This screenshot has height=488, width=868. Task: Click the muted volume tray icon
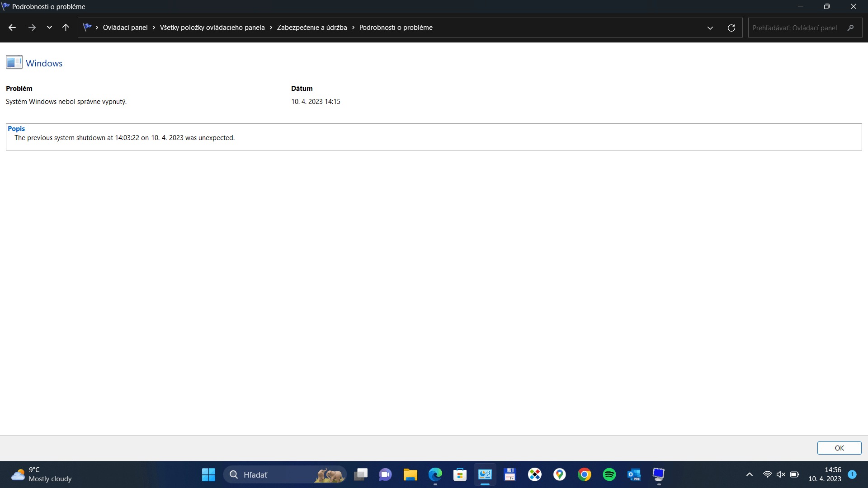click(x=781, y=474)
